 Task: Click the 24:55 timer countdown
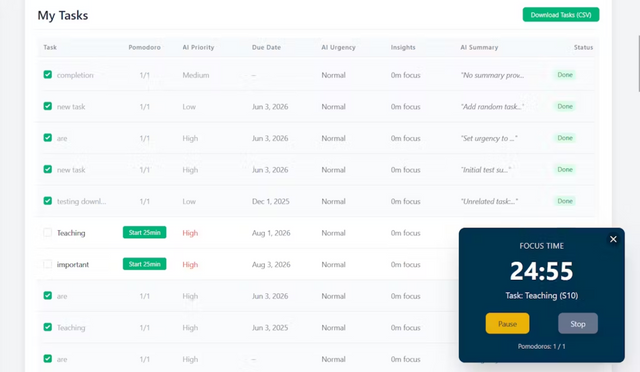[542, 271]
